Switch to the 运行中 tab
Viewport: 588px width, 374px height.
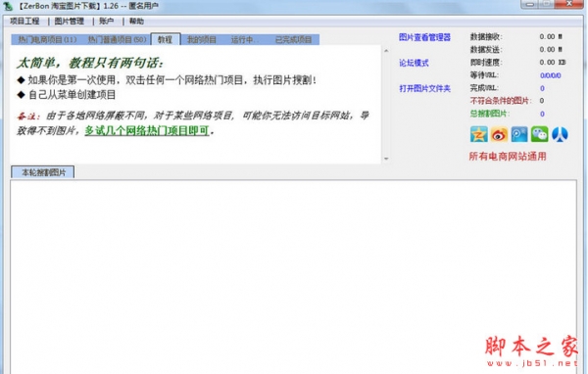pos(244,39)
